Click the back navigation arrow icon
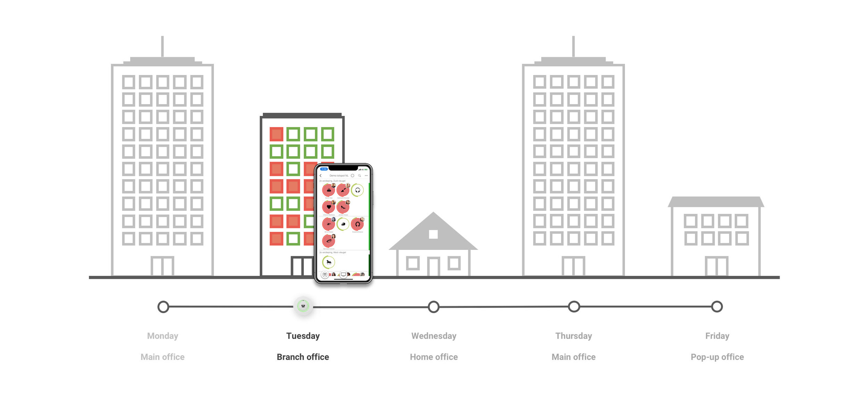This screenshot has width=868, height=403. pos(322,176)
